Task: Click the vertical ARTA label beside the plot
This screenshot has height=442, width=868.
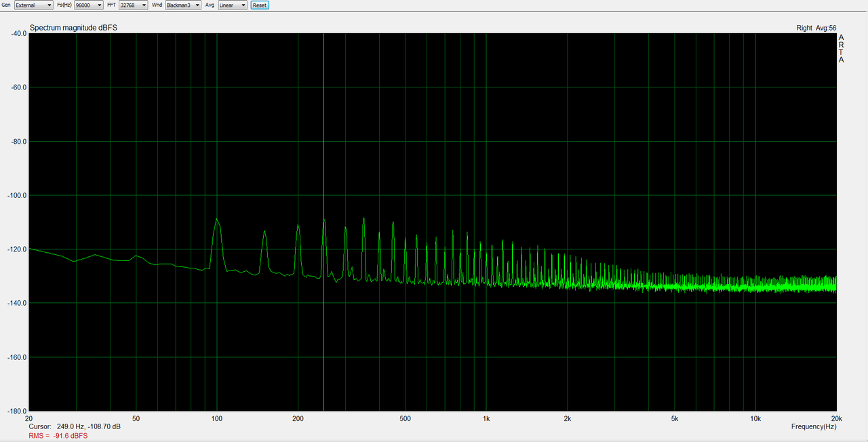Action: point(842,49)
